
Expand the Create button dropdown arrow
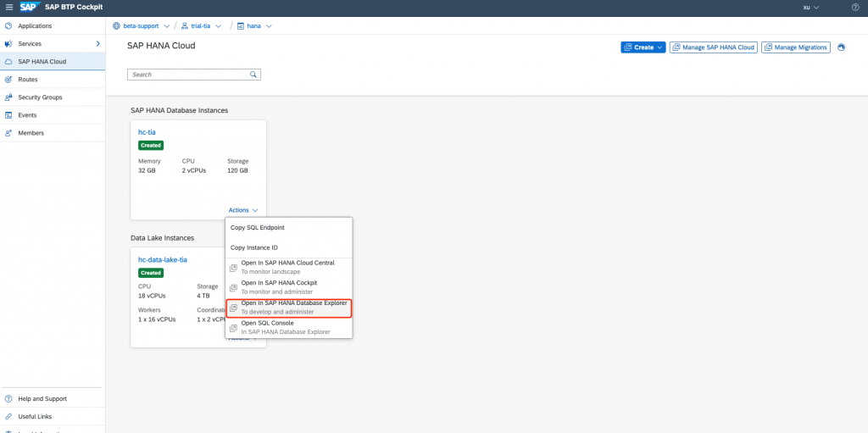(660, 47)
